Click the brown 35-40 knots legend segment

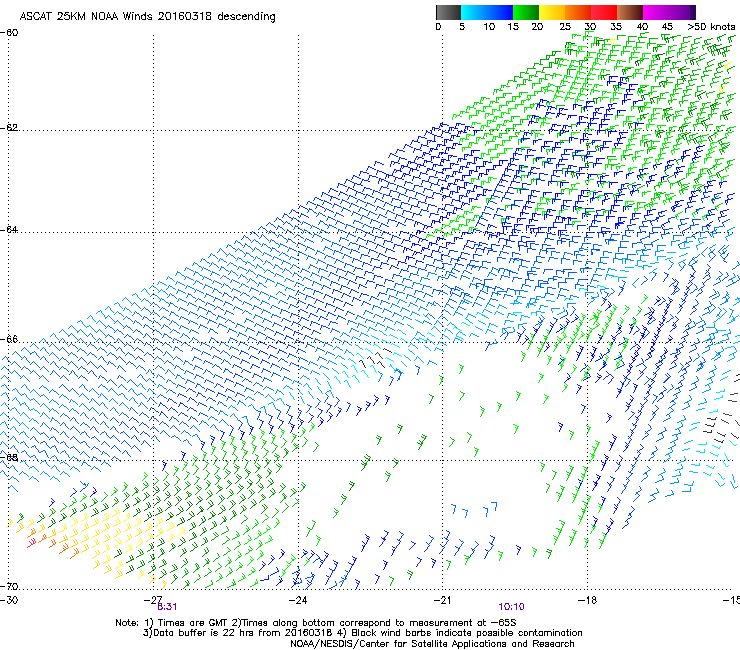(x=630, y=12)
